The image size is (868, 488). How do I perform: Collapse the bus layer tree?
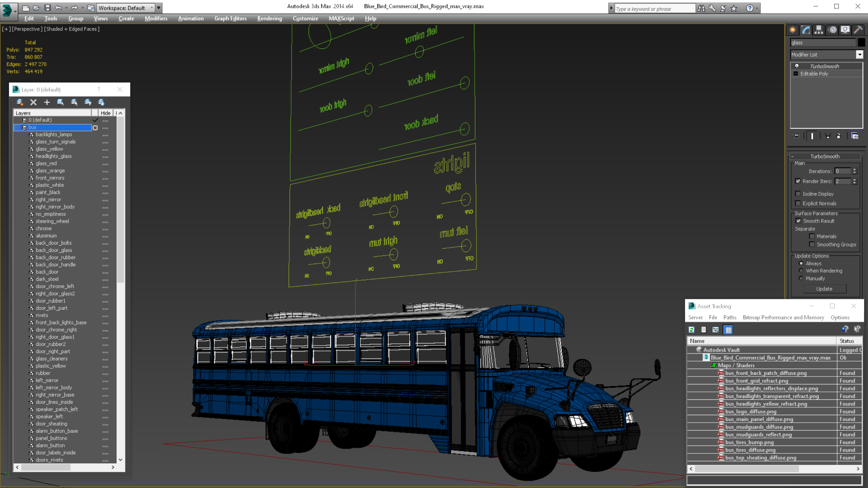tap(17, 127)
